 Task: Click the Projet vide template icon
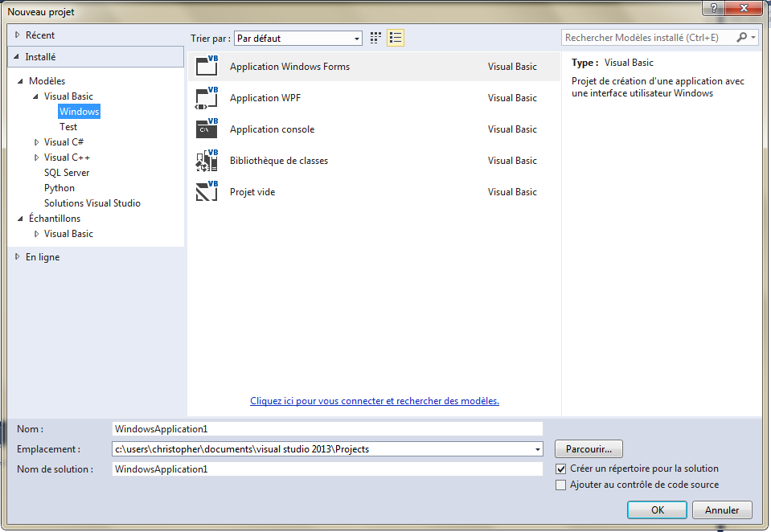click(x=207, y=192)
